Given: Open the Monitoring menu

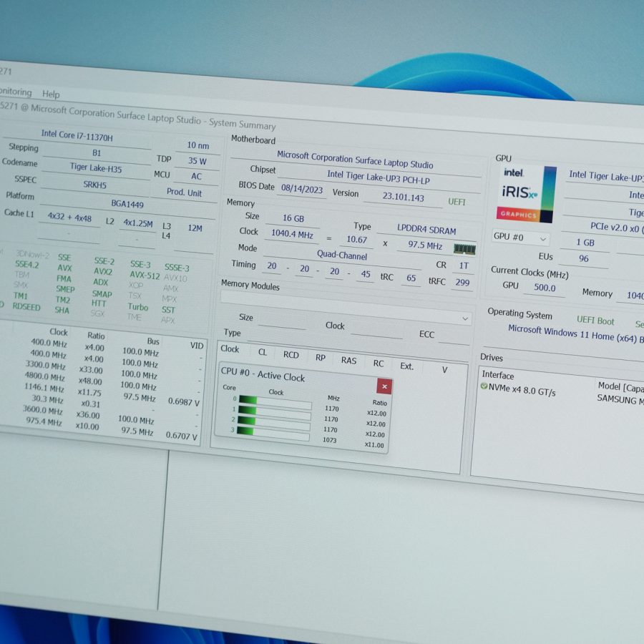Looking at the screenshot, I should coord(16,92).
